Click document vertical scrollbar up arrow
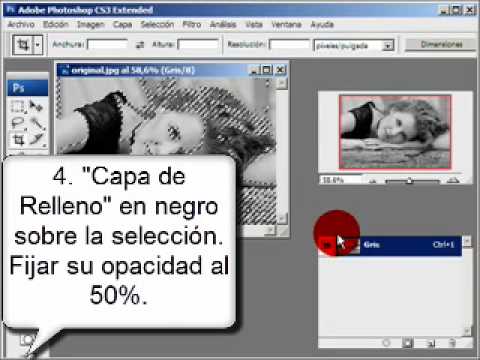Screen dimensions: 480x360 click(x=282, y=83)
